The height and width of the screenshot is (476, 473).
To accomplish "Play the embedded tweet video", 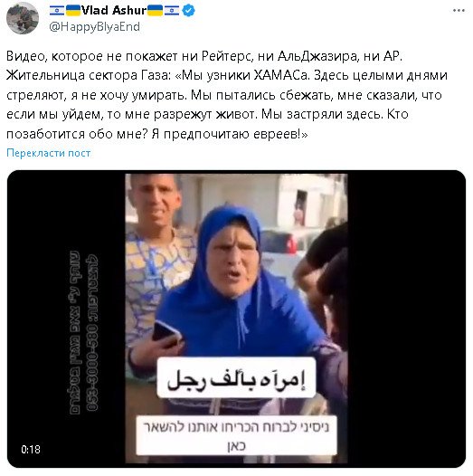I will click(236, 319).
